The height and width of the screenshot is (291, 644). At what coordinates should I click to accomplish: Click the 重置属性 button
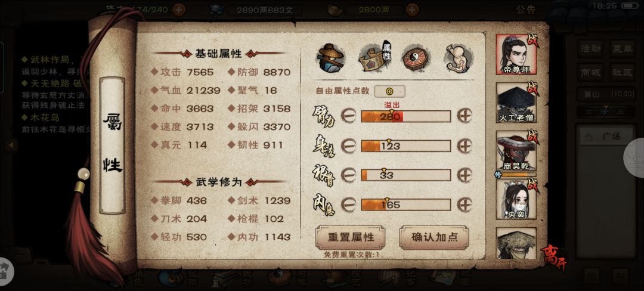pos(351,237)
